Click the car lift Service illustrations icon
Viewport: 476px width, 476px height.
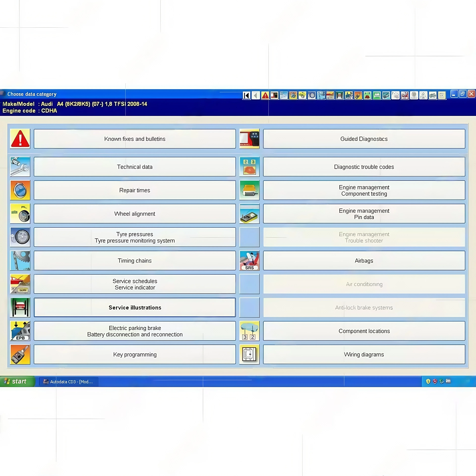point(20,307)
